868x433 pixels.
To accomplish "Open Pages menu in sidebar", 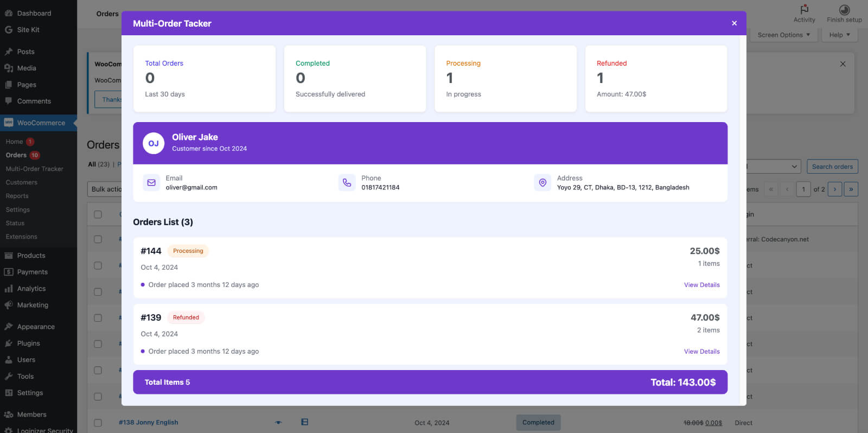I will pyautogui.click(x=27, y=85).
